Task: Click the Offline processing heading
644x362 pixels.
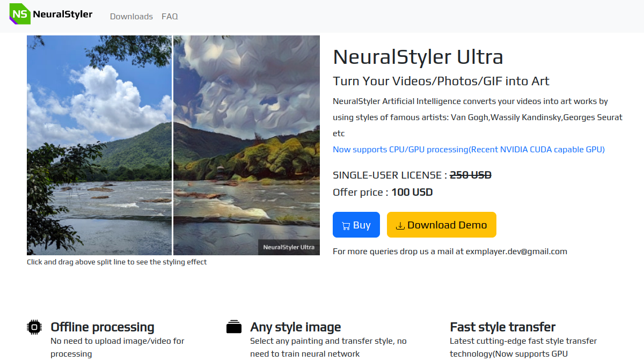Action: point(103,327)
